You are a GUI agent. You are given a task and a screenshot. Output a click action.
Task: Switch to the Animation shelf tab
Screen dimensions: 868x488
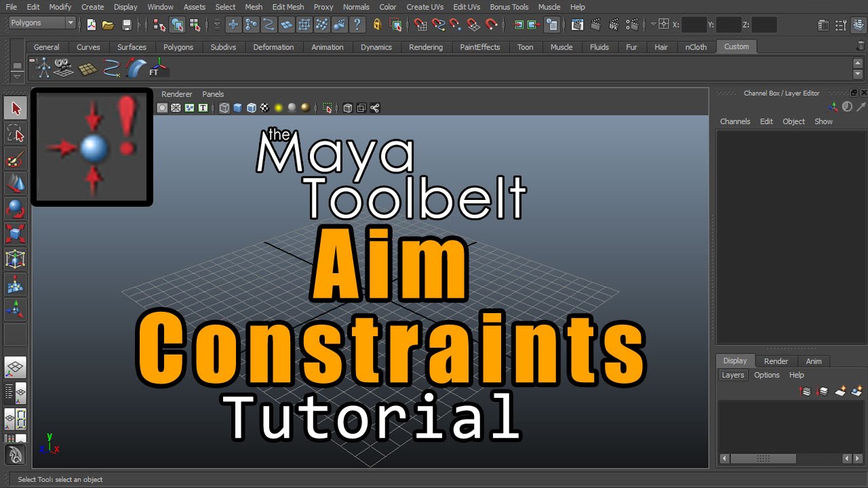tap(328, 47)
